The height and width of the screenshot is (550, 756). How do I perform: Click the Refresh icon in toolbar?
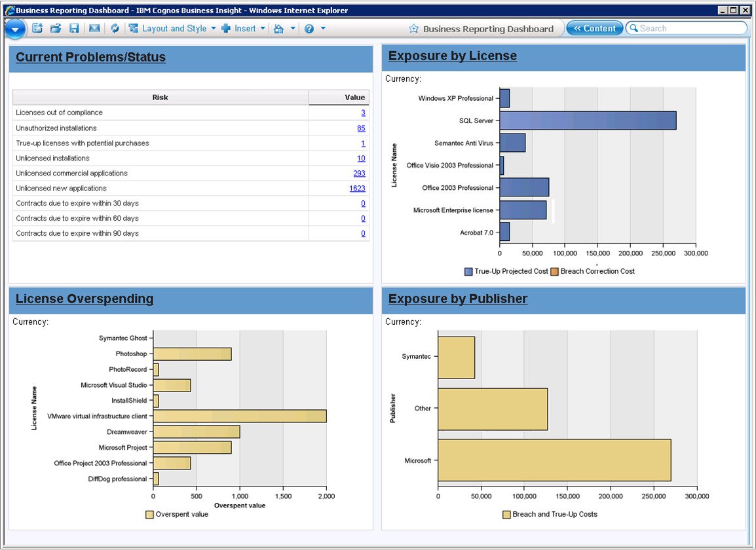pos(115,28)
